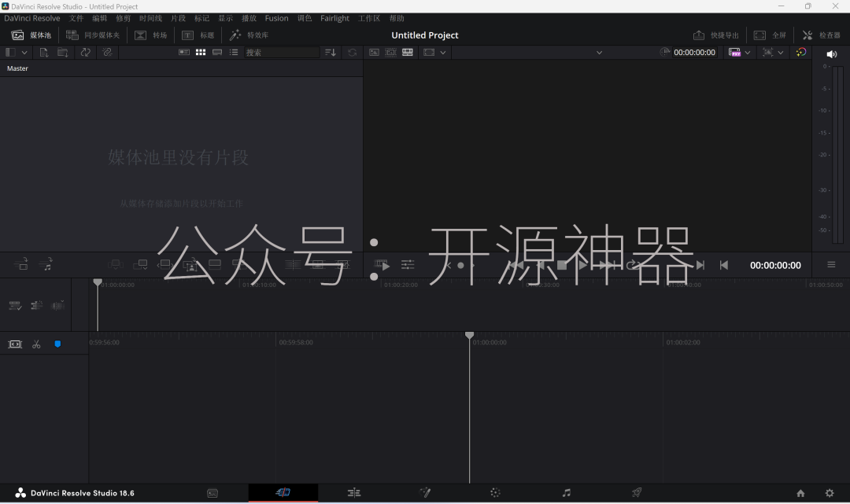
Task: Switch to the Edit page tab
Action: (x=354, y=493)
